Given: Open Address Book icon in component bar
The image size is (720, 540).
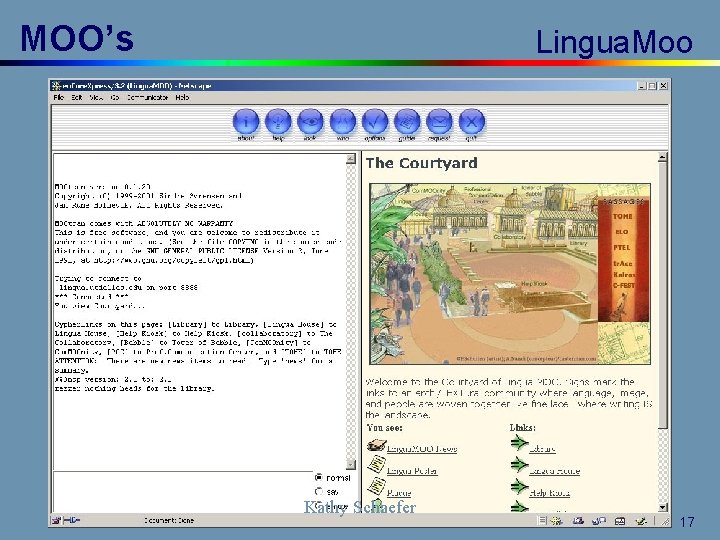Looking at the screenshot, I should [x=620, y=521].
